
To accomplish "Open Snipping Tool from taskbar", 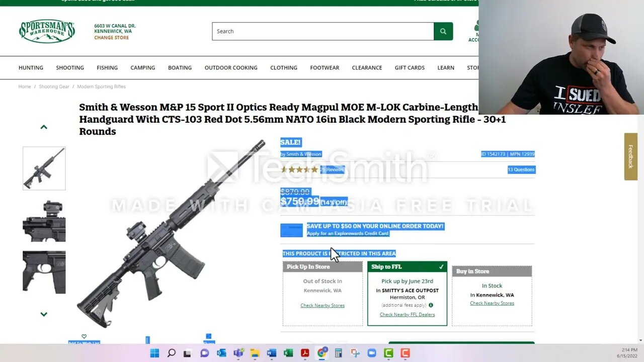I will (355, 353).
